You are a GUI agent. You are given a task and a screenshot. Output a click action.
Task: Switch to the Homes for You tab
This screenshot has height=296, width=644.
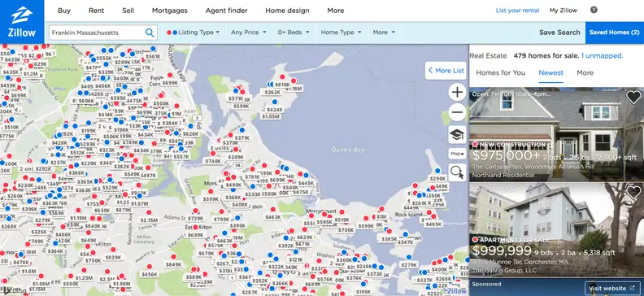click(x=500, y=72)
